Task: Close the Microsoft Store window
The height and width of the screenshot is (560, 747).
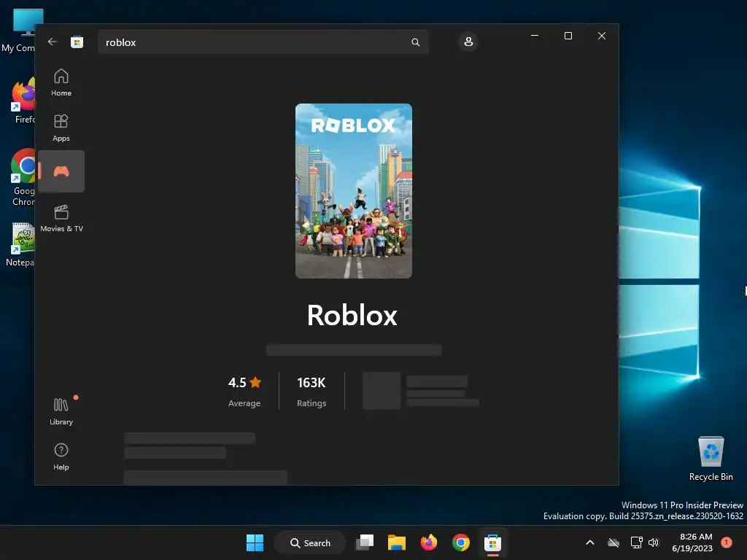Action: [602, 36]
